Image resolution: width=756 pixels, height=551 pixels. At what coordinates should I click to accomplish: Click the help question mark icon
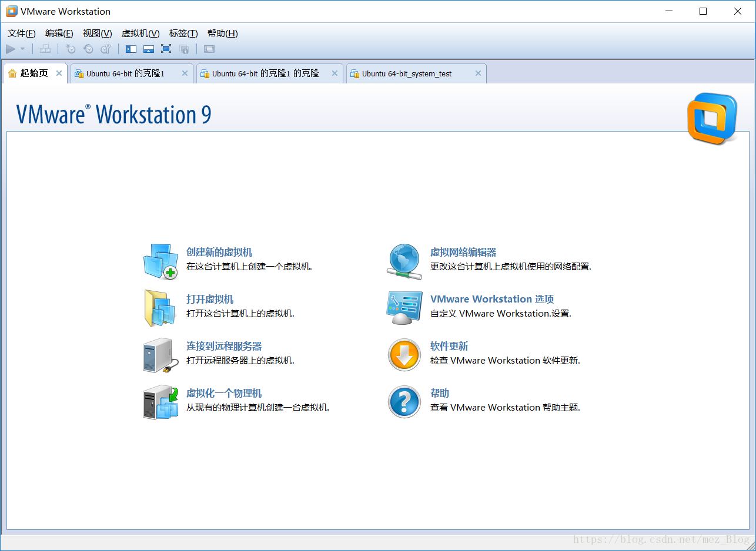(404, 402)
